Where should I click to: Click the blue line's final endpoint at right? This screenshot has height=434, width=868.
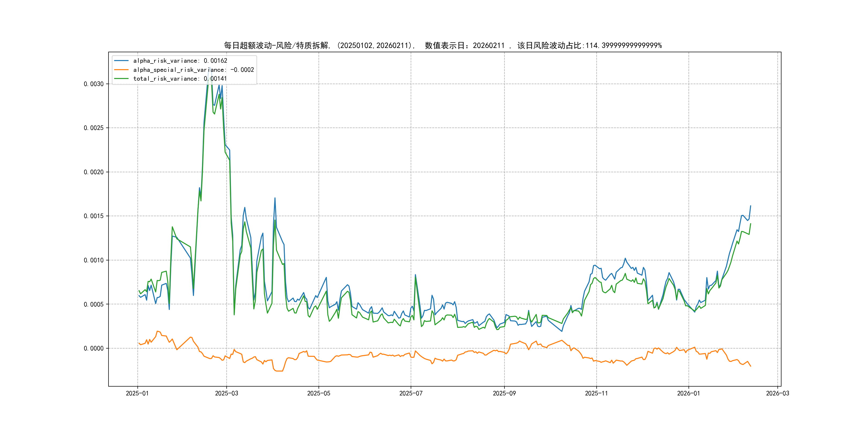tap(750, 206)
